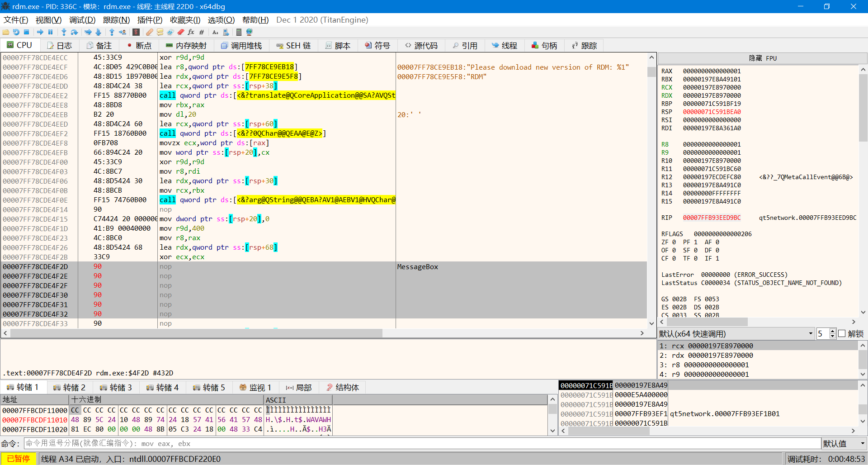Open the Calculator icon
Screen dimensions: 868x465
click(239, 32)
